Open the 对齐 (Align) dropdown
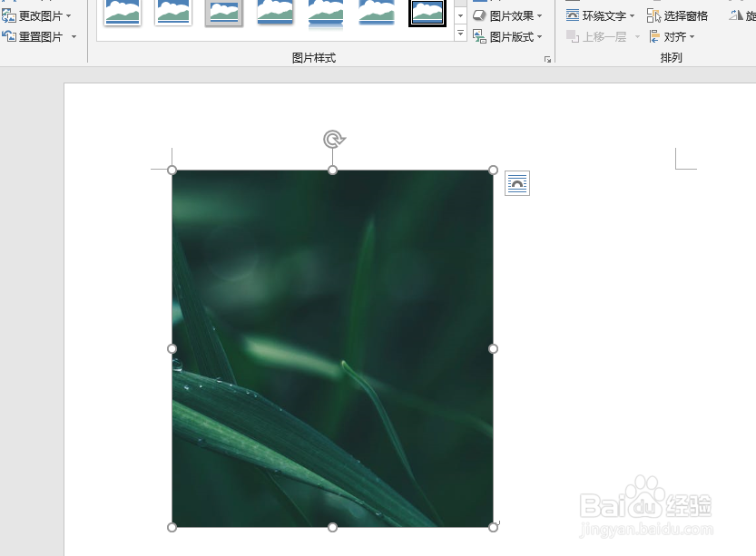Screen dimensions: 756x556 click(672, 36)
